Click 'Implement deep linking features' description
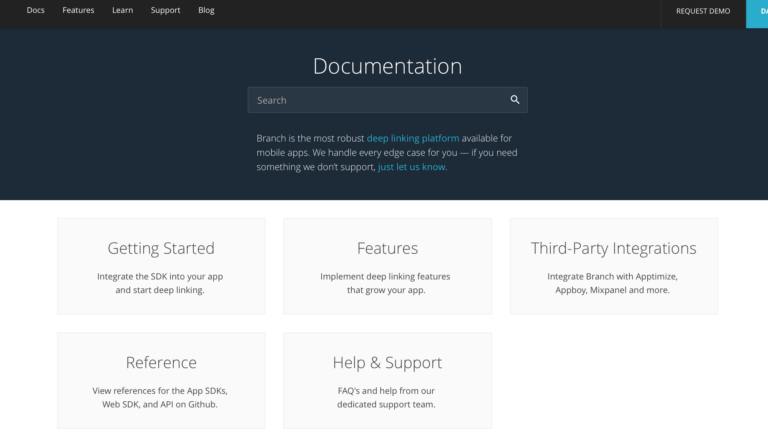 385,276
